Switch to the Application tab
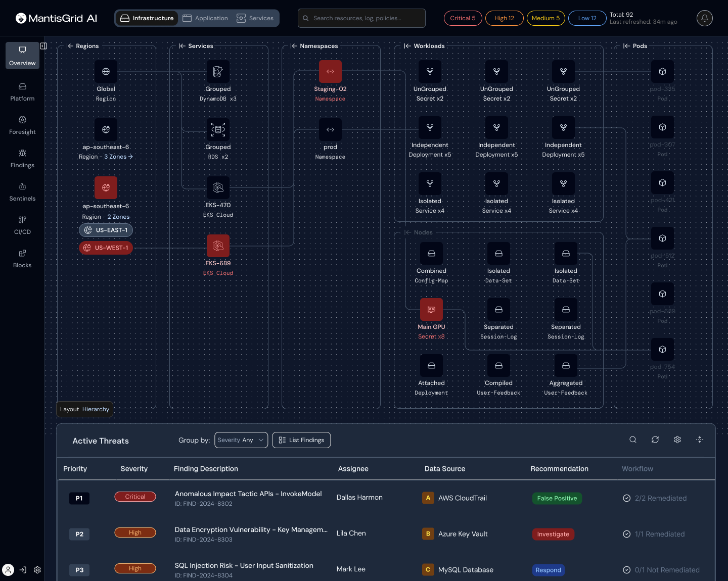This screenshot has width=728, height=581. click(205, 18)
